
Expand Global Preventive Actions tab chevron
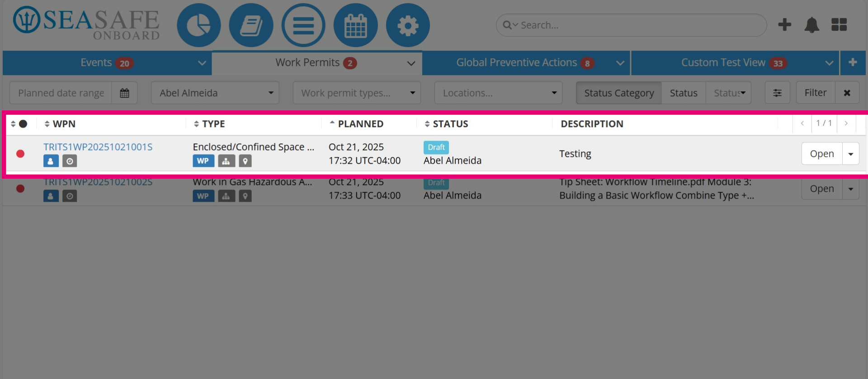[x=620, y=63]
